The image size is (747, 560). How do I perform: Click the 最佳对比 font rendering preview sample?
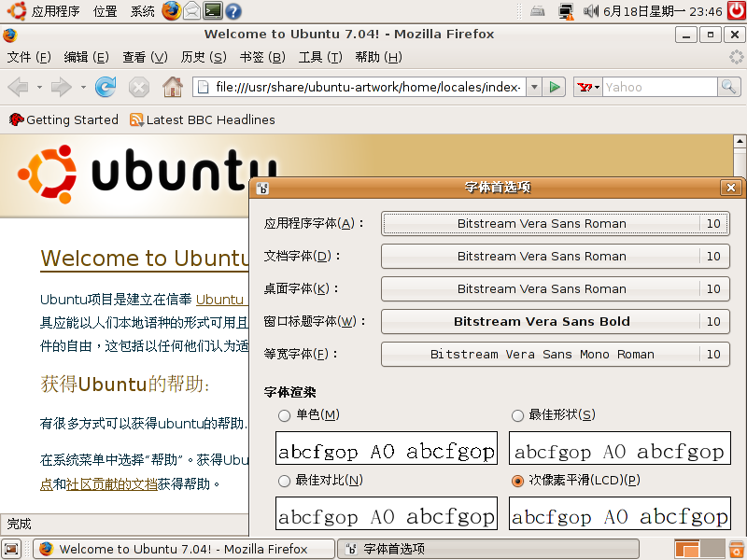tap(387, 513)
